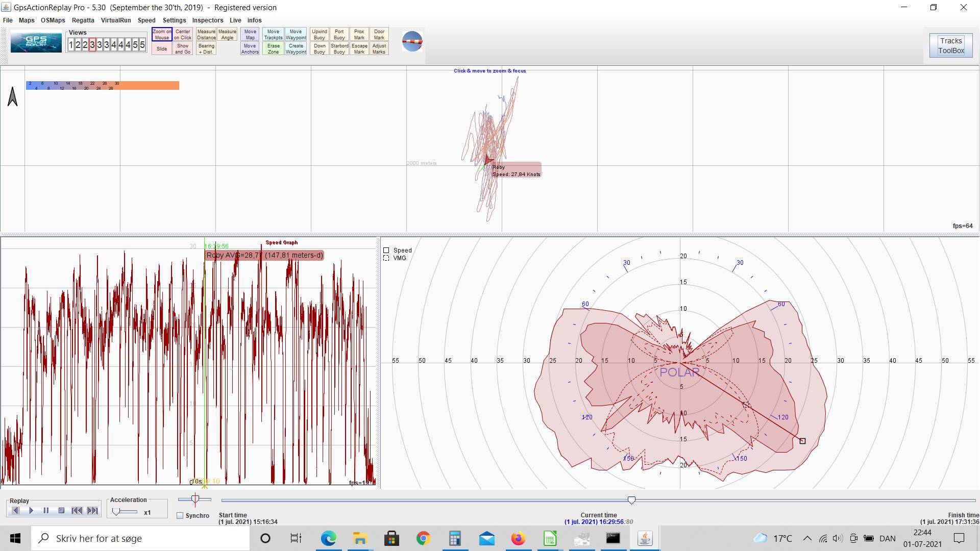Toggle the Speed polar checkbox
The width and height of the screenshot is (980, 551).
coord(386,251)
